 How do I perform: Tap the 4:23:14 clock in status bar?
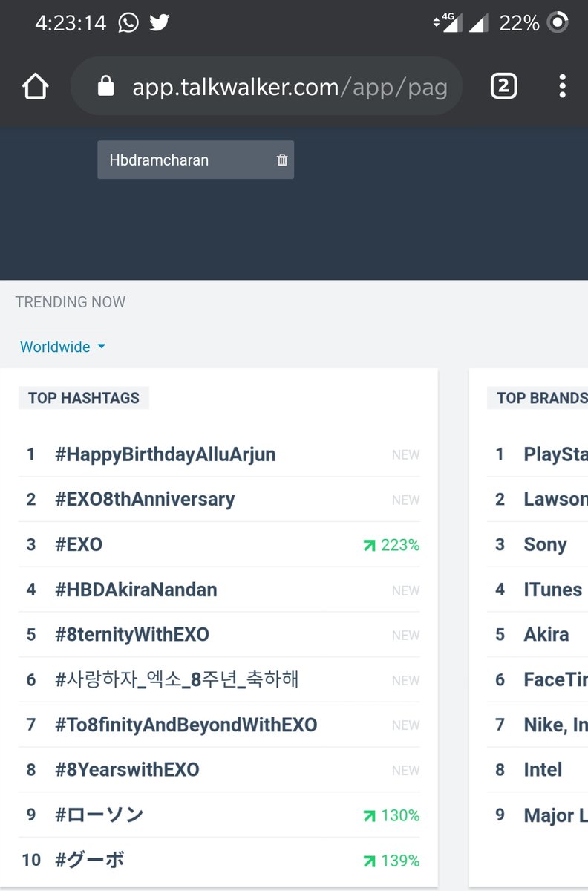pos(71,23)
